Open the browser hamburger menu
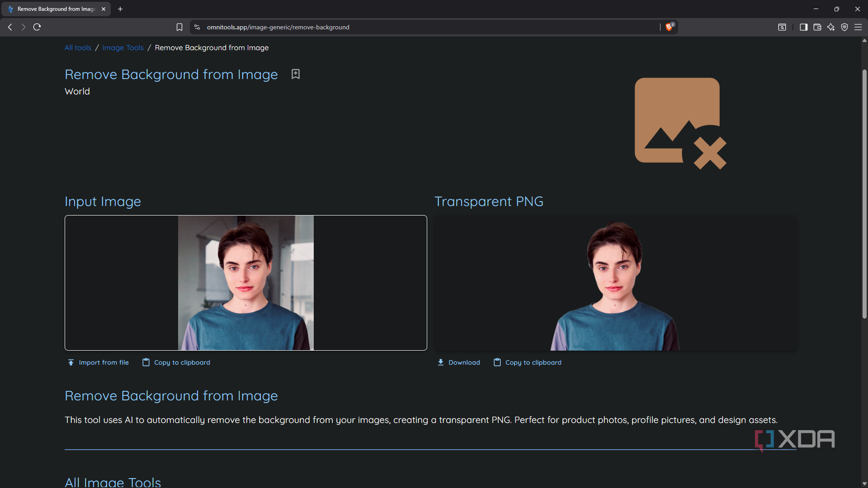Screen dimensions: 868x488 click(x=858, y=27)
